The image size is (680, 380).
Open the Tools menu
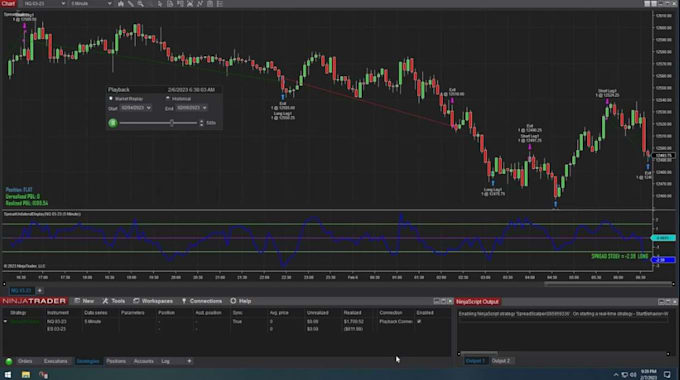click(x=114, y=301)
